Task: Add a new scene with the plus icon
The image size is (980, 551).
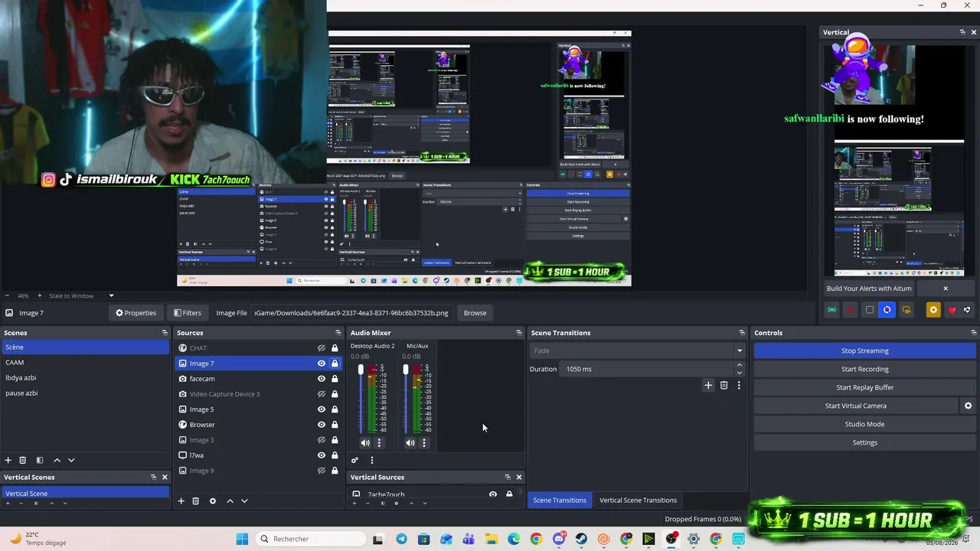Action: (8, 460)
